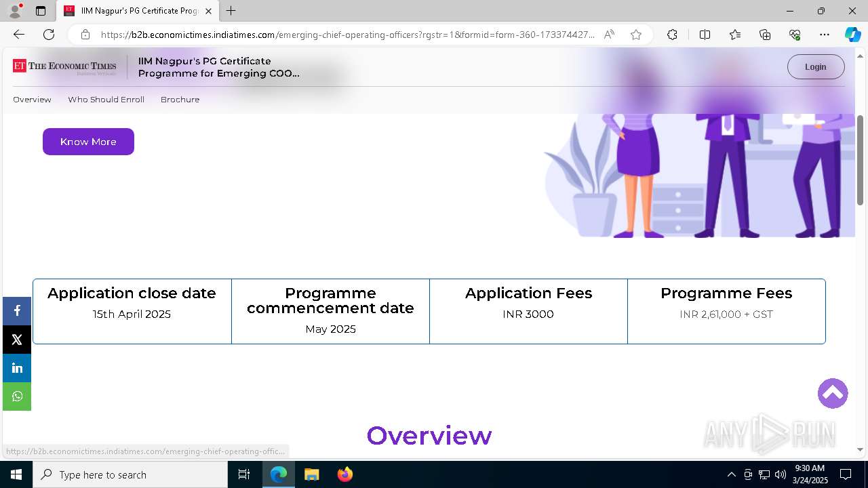
Task: Click scrollbar down arrow
Action: tap(861, 449)
